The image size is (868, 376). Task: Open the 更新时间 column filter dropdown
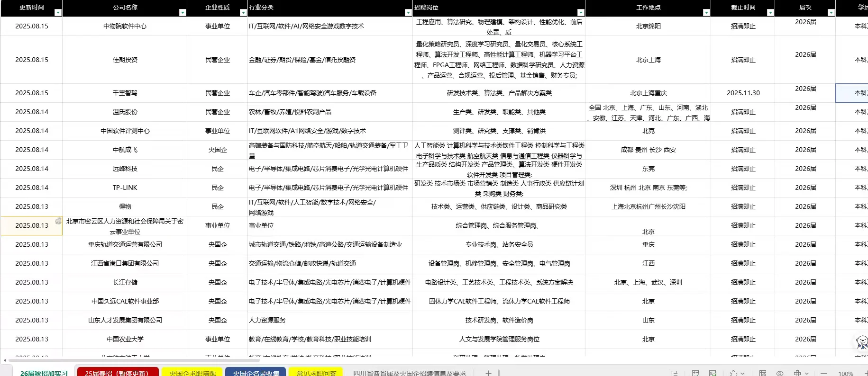(58, 13)
